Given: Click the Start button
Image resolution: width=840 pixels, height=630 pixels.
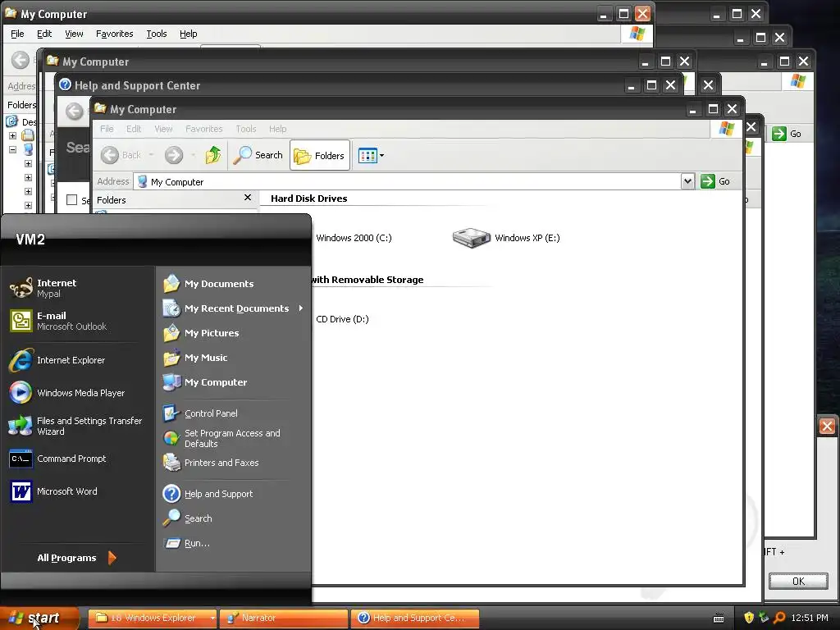Looking at the screenshot, I should tap(39, 618).
